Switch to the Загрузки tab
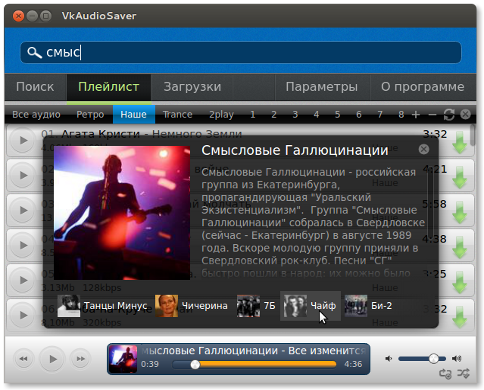Image resolution: width=484 pixels, height=390 pixels. pyautogui.click(x=192, y=87)
